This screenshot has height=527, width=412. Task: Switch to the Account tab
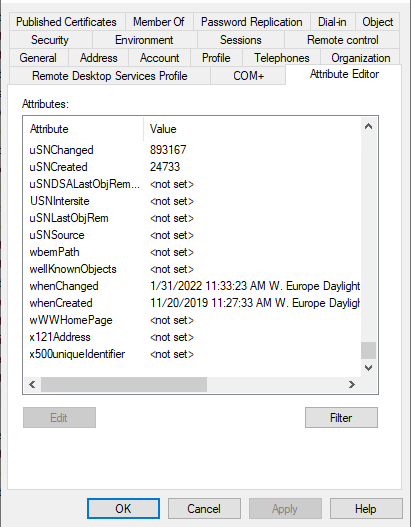(159, 58)
